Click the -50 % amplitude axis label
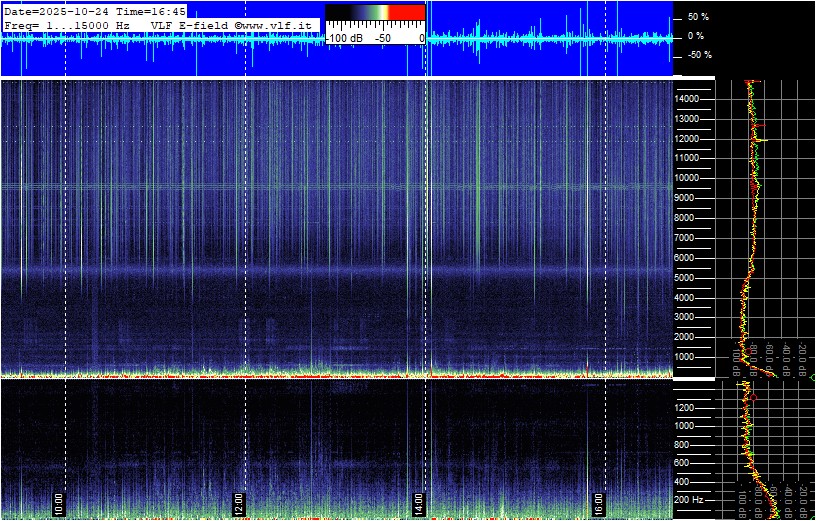Screen dimensions: 816x521 pos(695,55)
